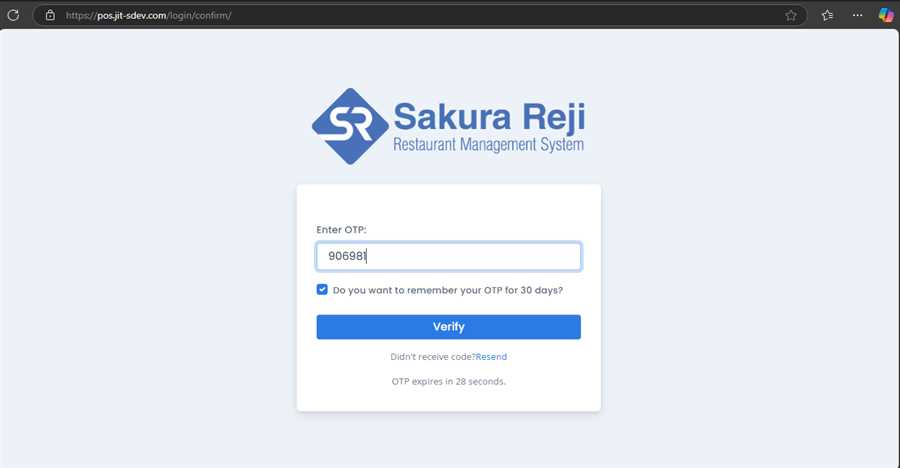Focus the OTP input field containing 906981
The width and height of the screenshot is (900, 468).
click(448, 256)
